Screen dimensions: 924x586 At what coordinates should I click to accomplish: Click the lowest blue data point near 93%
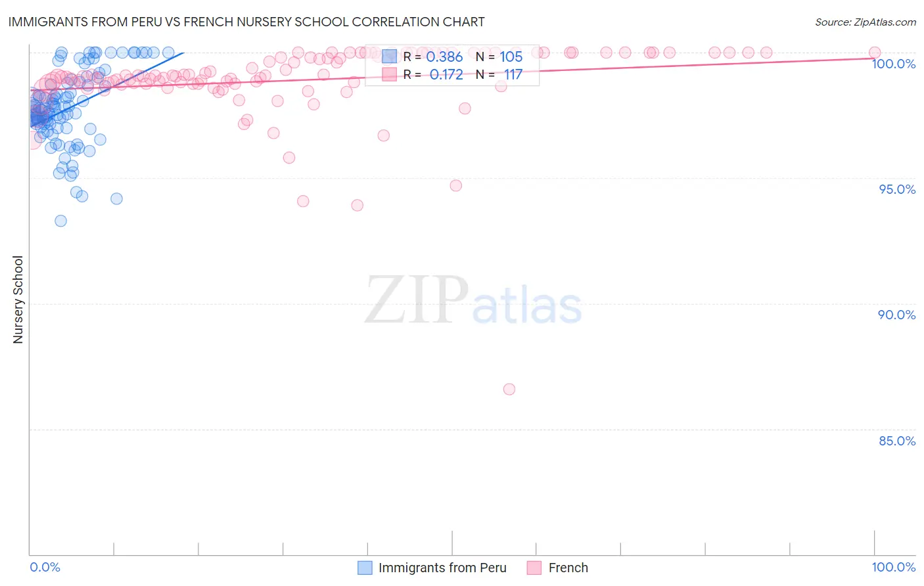(60, 221)
